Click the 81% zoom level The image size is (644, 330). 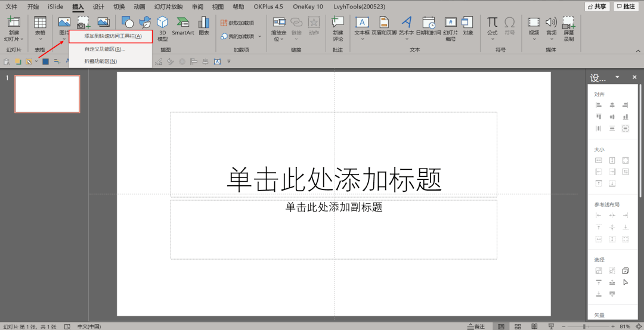point(625,326)
